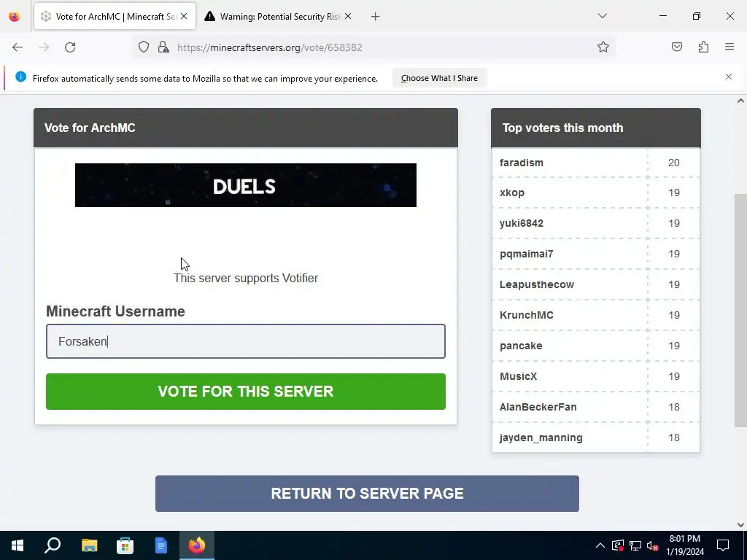Open the Windows Start menu
The width and height of the screenshot is (747, 560).
(18, 545)
